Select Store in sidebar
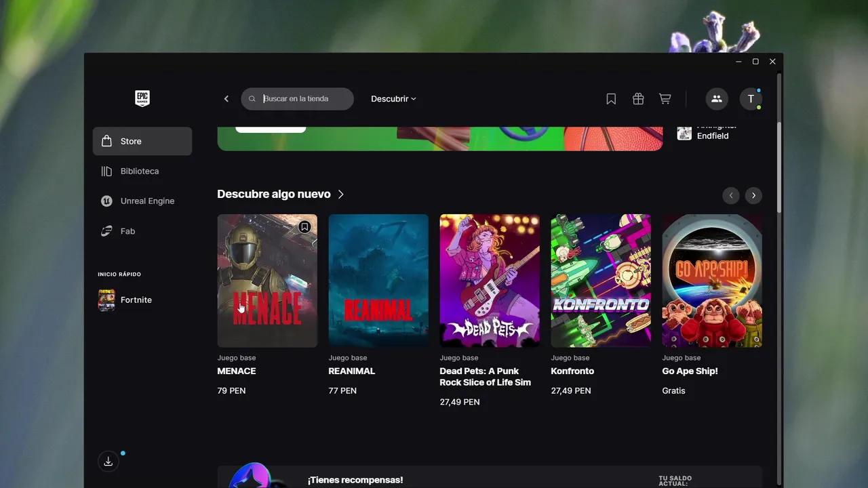 click(x=142, y=141)
